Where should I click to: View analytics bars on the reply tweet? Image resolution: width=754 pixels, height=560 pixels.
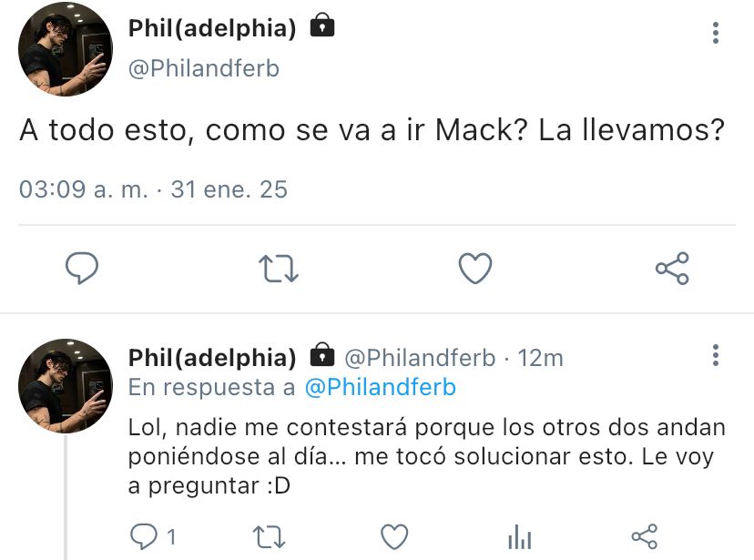point(520,537)
